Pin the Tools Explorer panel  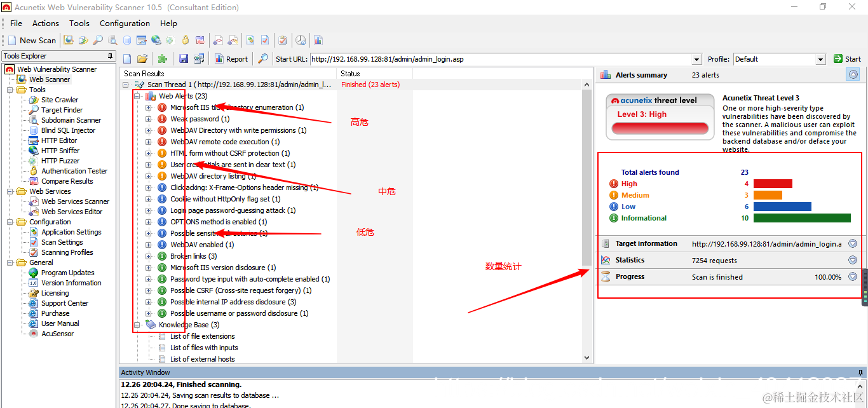pos(111,56)
